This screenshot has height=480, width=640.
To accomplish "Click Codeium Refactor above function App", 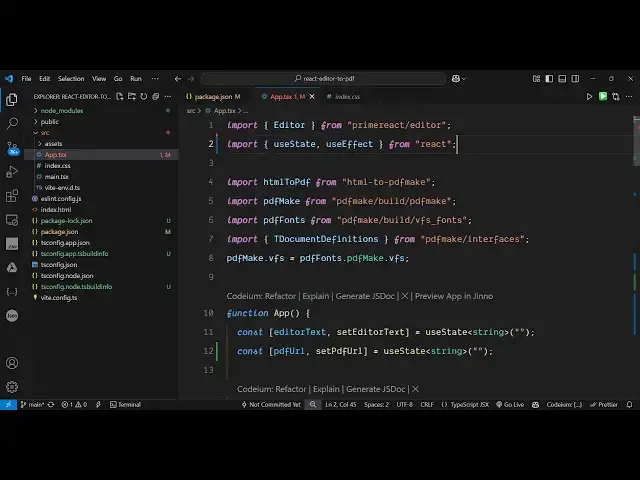I will point(261,296).
